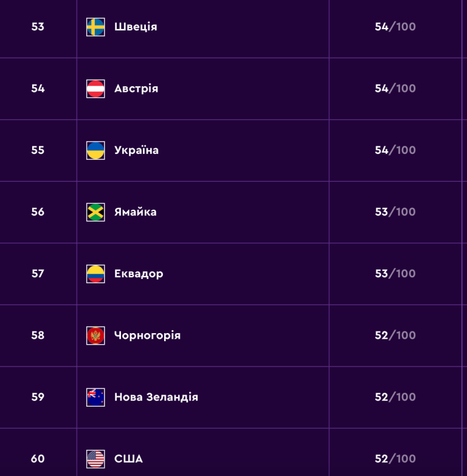Select country name Австрія
Image resolution: width=467 pixels, height=476 pixels.
(x=136, y=88)
